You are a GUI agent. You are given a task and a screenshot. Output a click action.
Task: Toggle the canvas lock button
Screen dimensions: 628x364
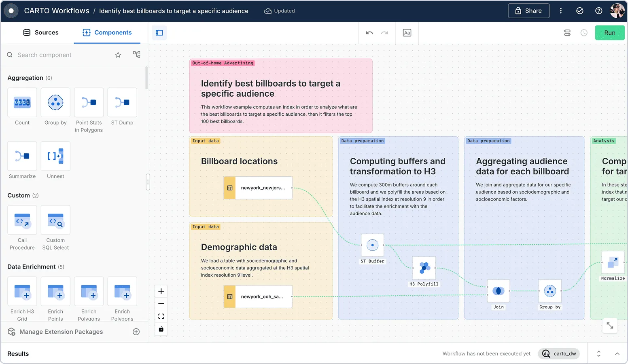click(x=161, y=329)
